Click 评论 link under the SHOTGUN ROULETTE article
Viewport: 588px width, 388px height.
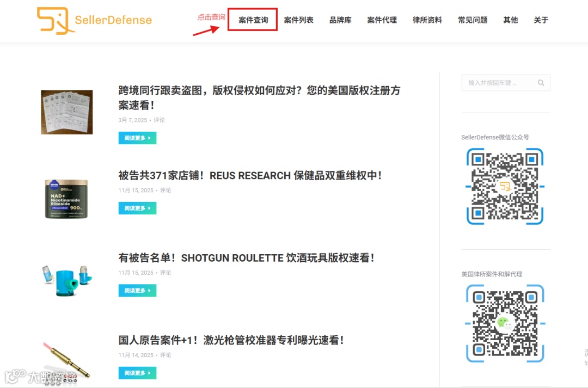pos(166,273)
